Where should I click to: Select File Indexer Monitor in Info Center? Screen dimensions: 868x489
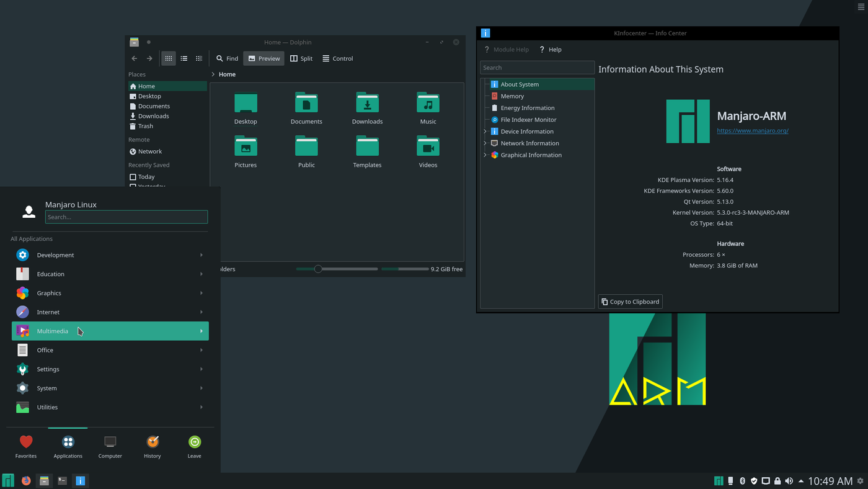(529, 119)
